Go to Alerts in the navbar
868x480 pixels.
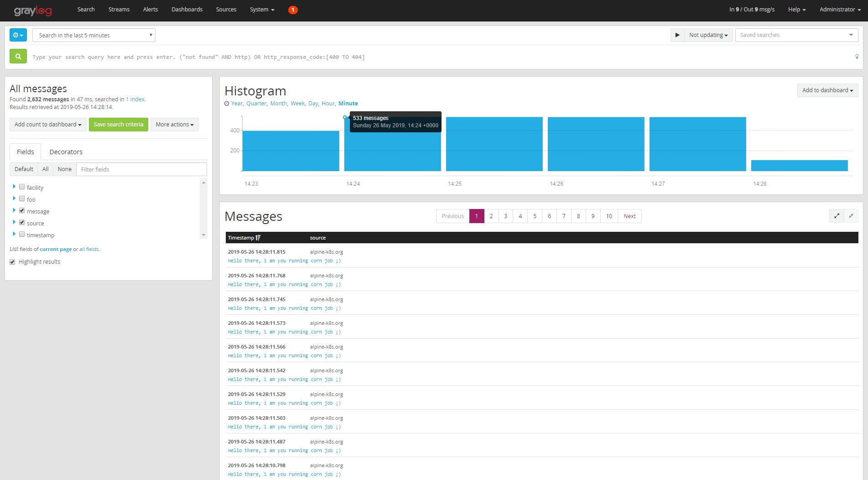pos(150,10)
